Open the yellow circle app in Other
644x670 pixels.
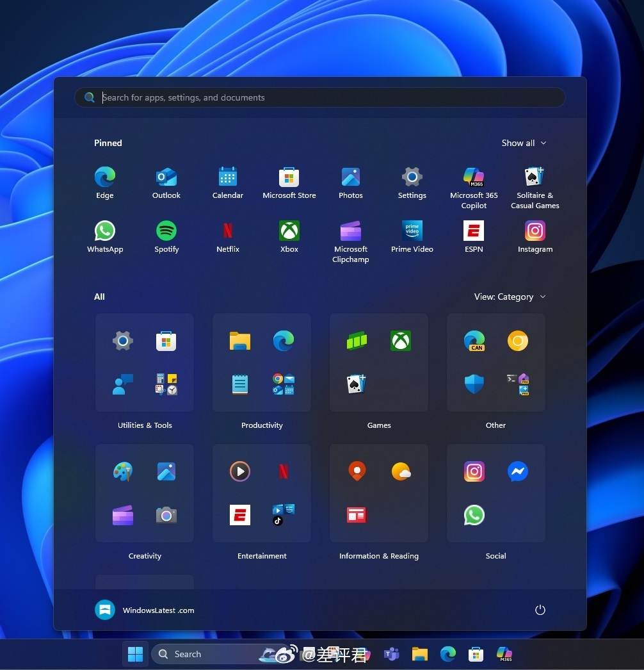518,341
